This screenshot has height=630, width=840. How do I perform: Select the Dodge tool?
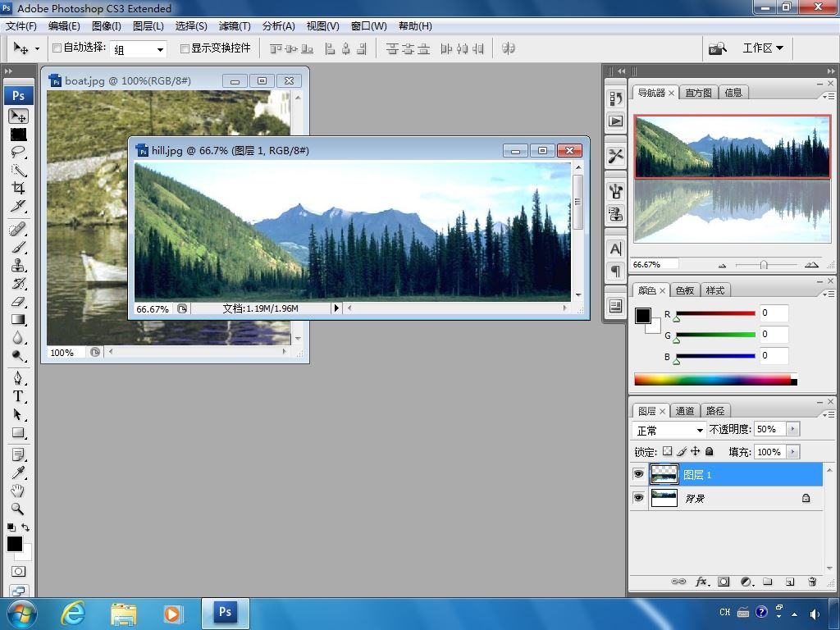(x=18, y=356)
